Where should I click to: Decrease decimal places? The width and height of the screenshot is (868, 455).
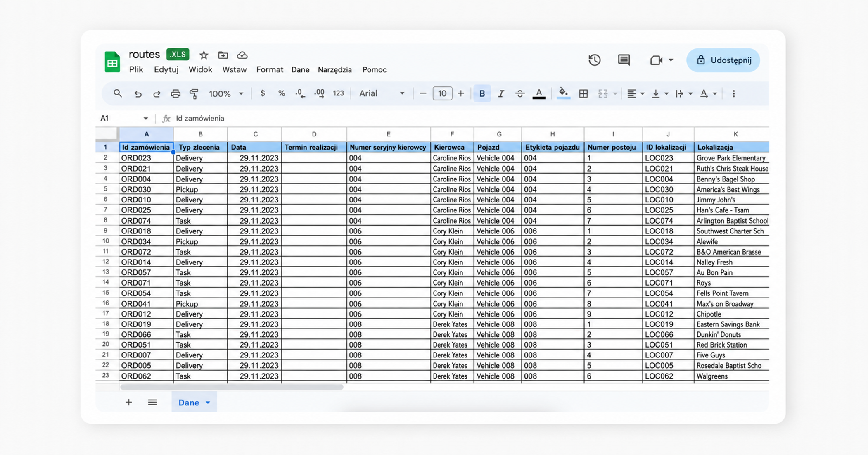pos(300,94)
